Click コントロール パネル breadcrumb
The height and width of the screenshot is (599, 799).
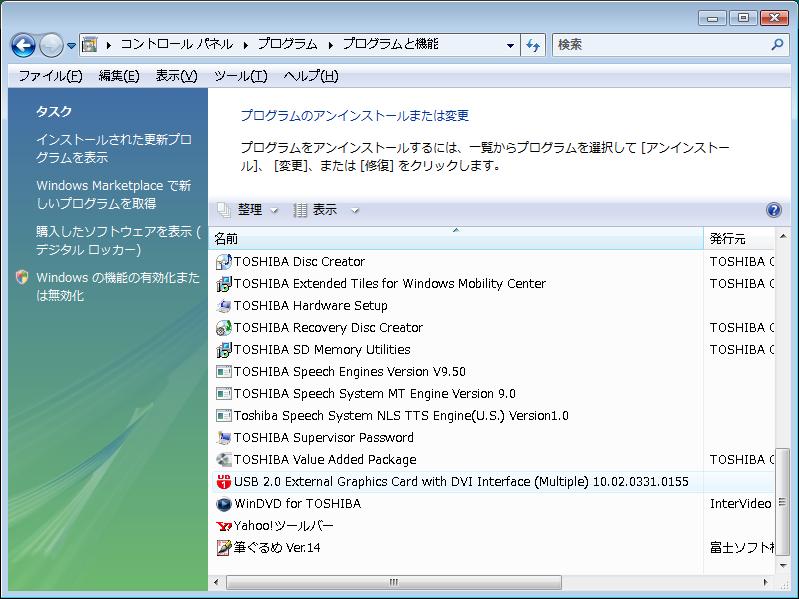pyautogui.click(x=177, y=44)
